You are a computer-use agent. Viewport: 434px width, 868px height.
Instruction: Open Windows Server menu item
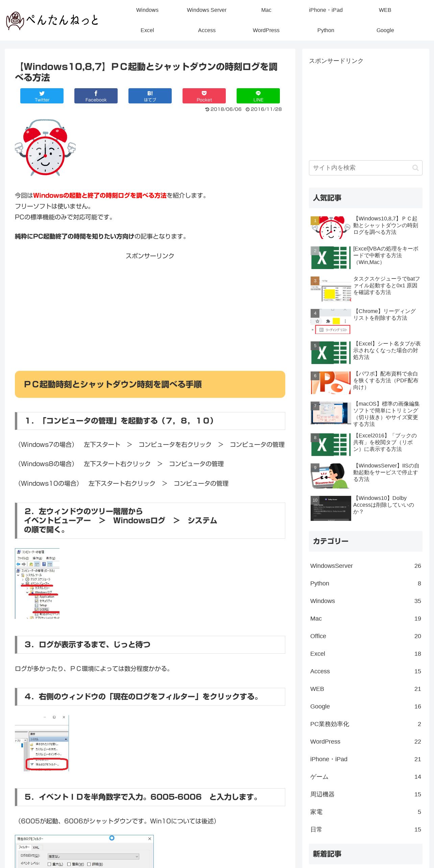click(207, 10)
